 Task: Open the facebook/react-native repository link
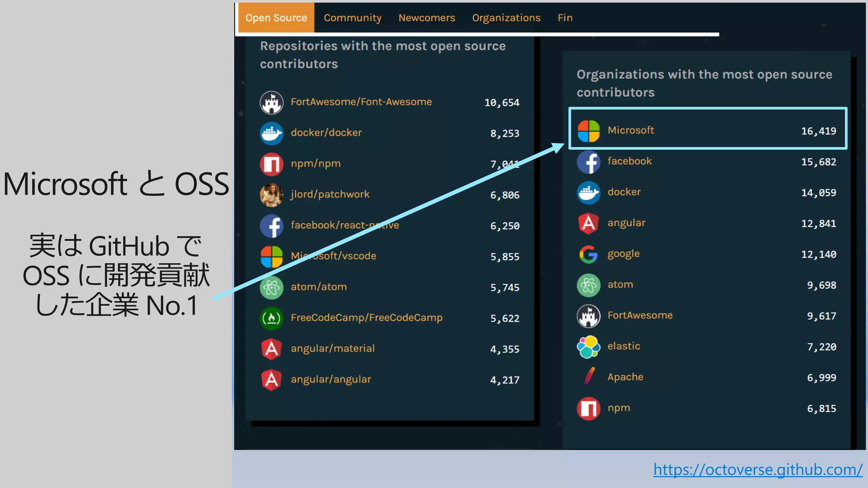click(345, 225)
